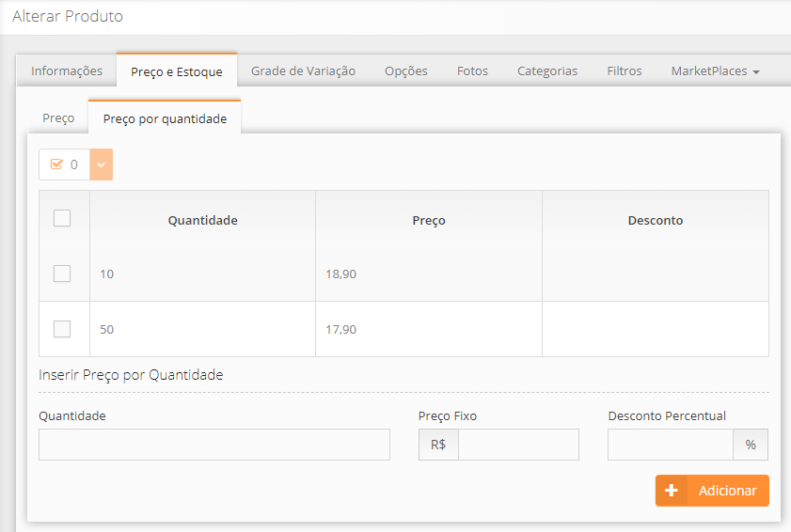Open the Fotos tab
The image size is (791, 532).
[472, 70]
